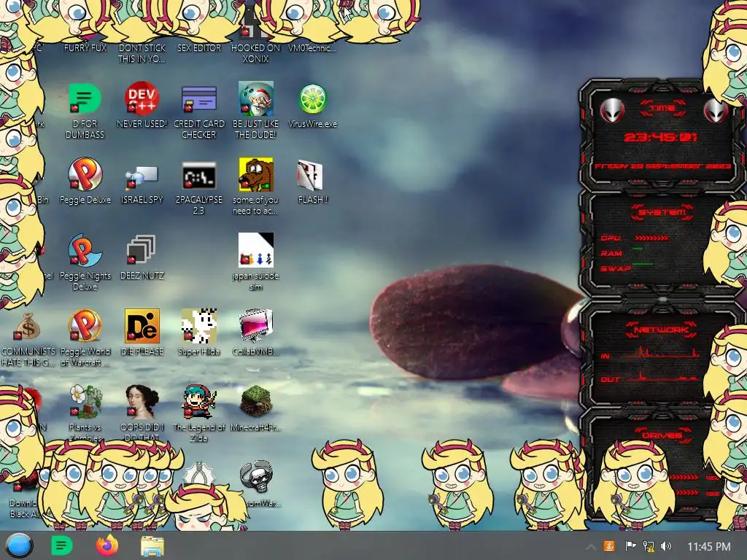This screenshot has width=747, height=560.
Task: Open the volume speaker tray icon
Action: point(666,546)
